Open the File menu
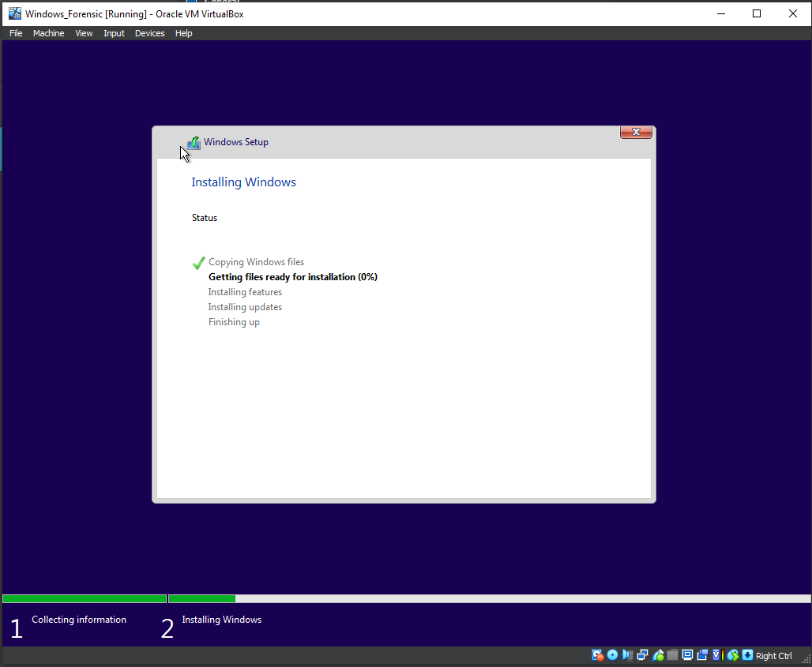The width and height of the screenshot is (812, 667). point(16,33)
